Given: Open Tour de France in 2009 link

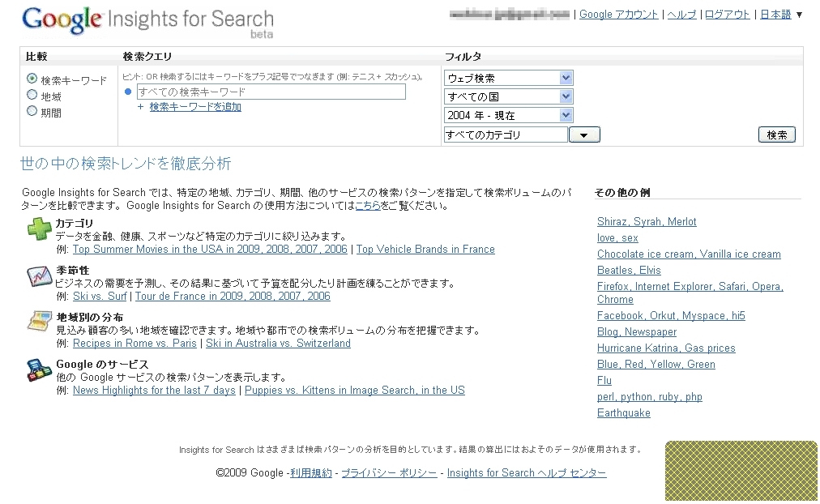Looking at the screenshot, I should (233, 297).
